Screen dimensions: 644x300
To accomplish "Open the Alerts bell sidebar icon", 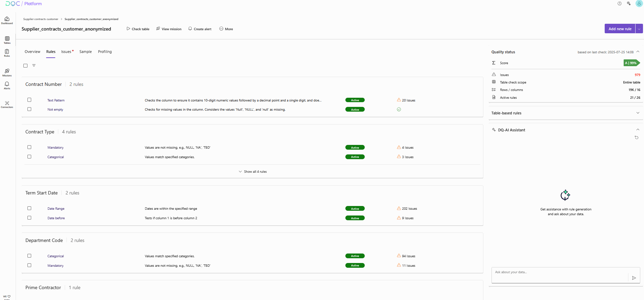I will (x=7, y=86).
